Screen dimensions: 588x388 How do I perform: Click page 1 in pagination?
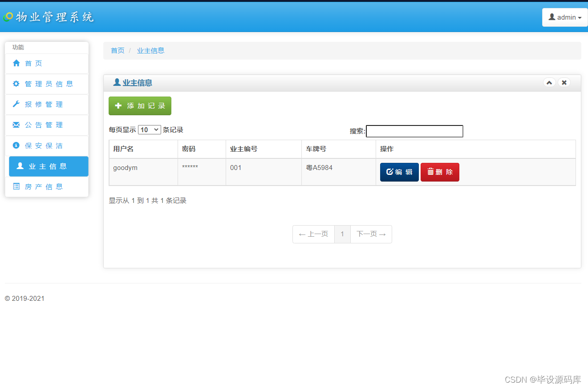pyautogui.click(x=342, y=234)
